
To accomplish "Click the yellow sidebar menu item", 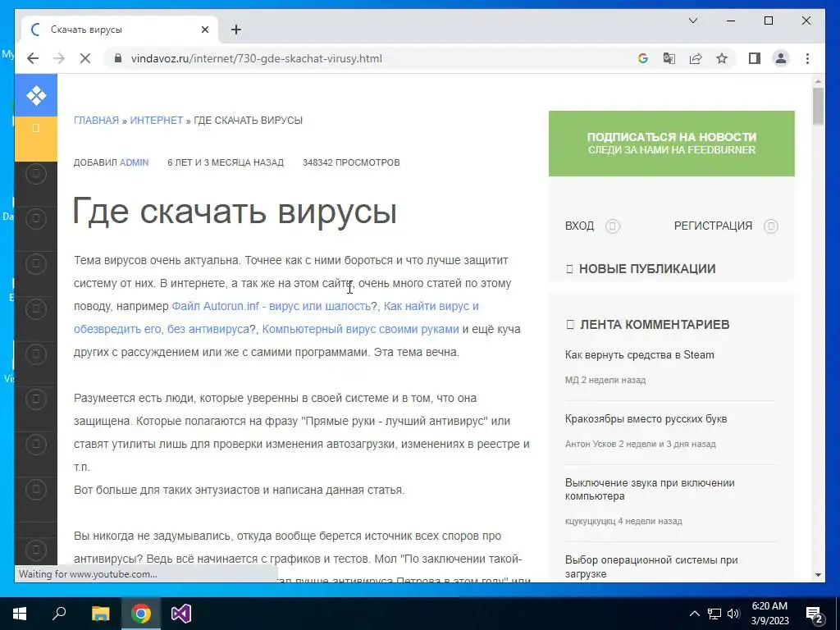I will click(36, 139).
